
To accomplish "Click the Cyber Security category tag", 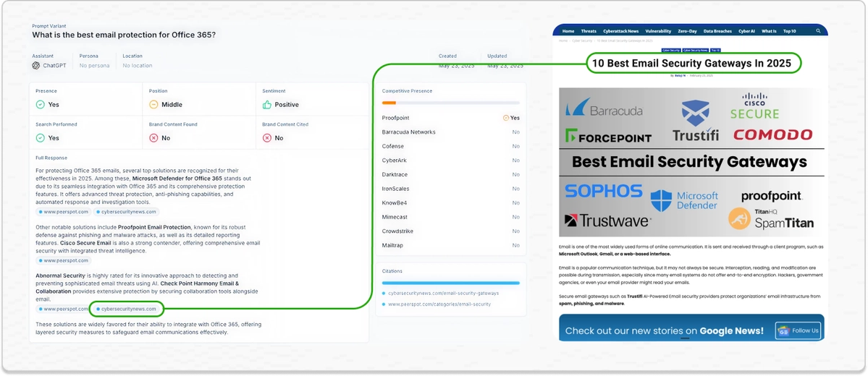I will coord(671,50).
